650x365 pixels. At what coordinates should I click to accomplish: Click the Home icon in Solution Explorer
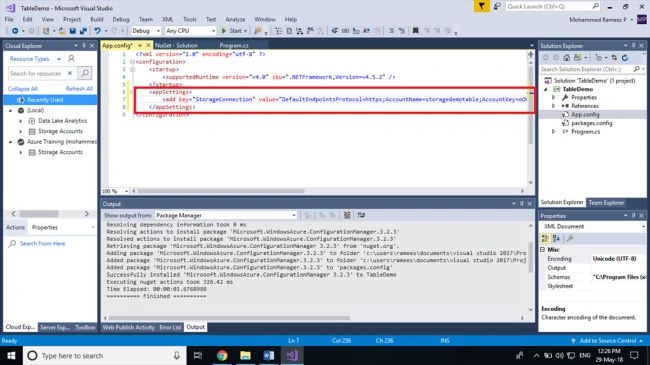[567, 58]
